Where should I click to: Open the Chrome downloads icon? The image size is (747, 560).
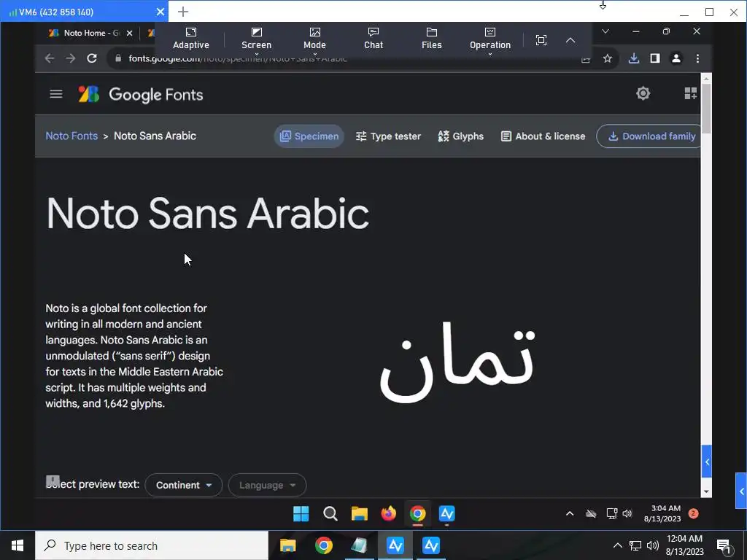pos(634,58)
